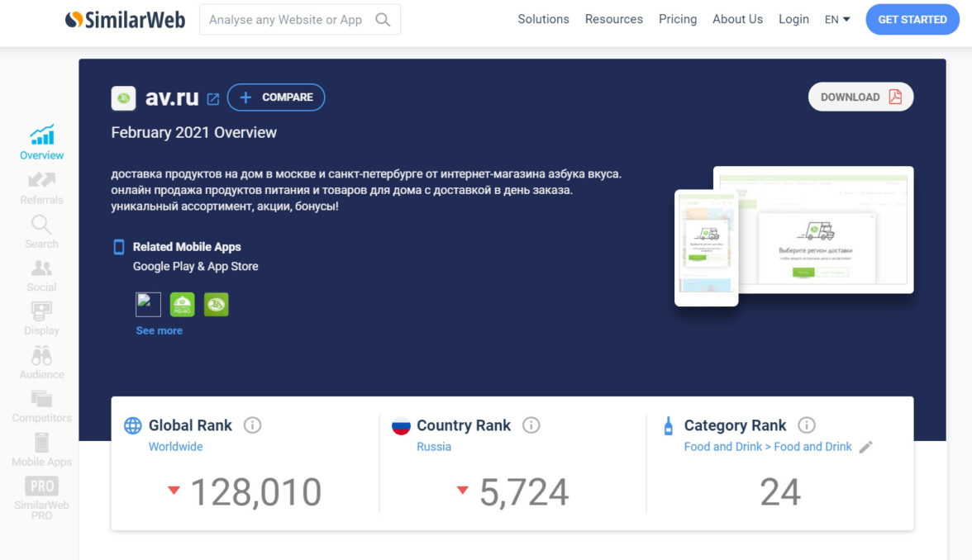
Task: Edit category with the pencil icon
Action: [865, 447]
